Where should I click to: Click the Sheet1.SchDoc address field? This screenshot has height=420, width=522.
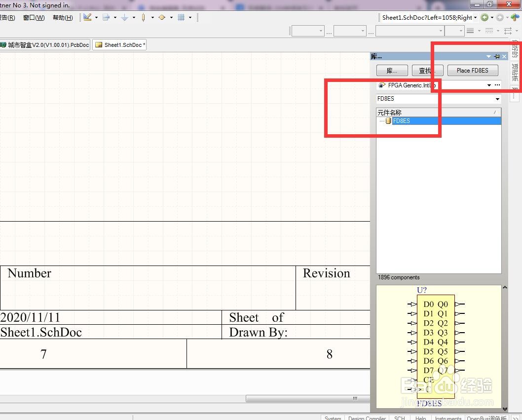(427, 17)
